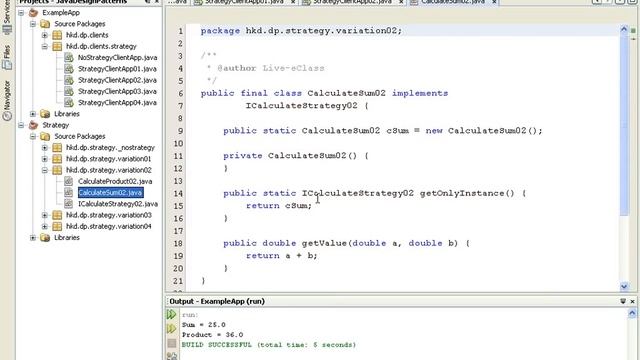Click the 'package hkd.dp.strategy.variation02;' code line

point(301,31)
